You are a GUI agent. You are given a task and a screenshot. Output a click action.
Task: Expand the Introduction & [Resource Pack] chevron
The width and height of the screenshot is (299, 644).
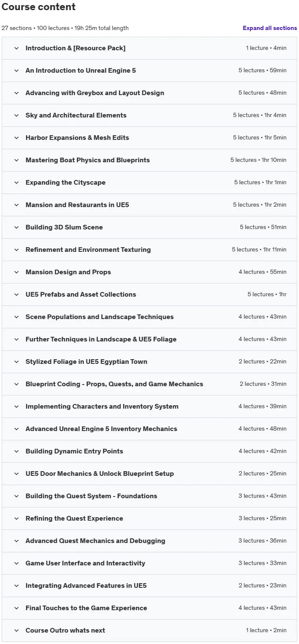click(x=16, y=48)
